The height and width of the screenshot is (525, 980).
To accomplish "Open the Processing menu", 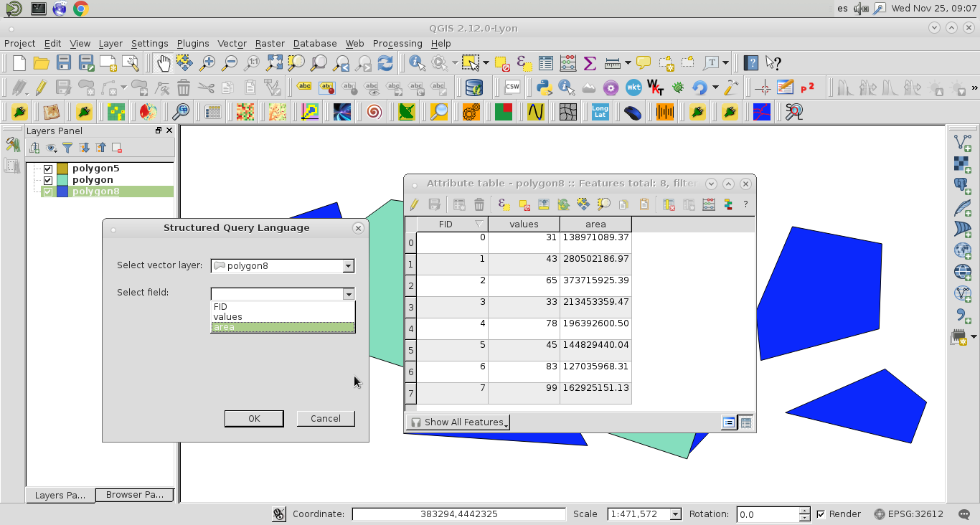I will click(397, 44).
